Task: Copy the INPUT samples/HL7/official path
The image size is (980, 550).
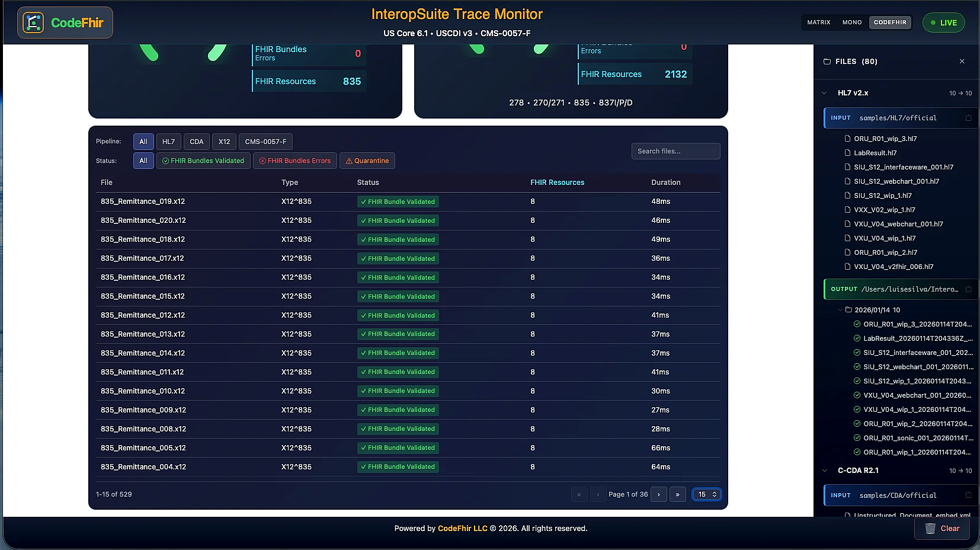Action: pos(969,118)
